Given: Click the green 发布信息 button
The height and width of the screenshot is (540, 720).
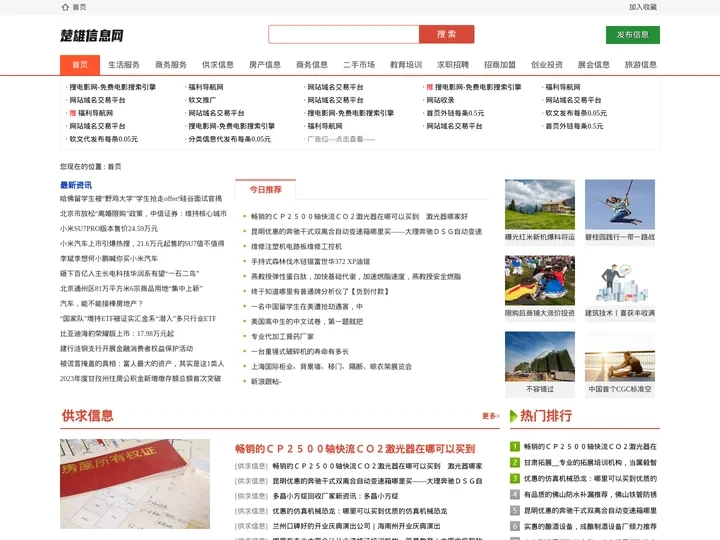Looking at the screenshot, I should 633,35.
